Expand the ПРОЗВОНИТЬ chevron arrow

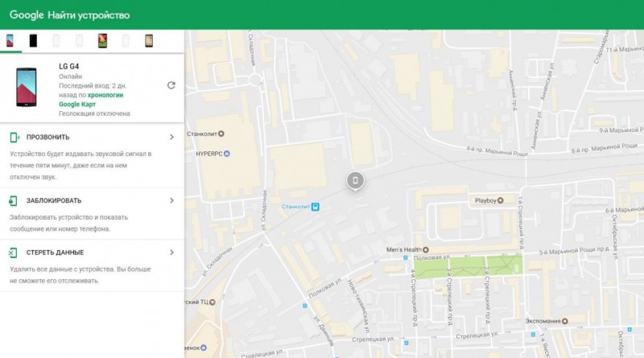(171, 137)
